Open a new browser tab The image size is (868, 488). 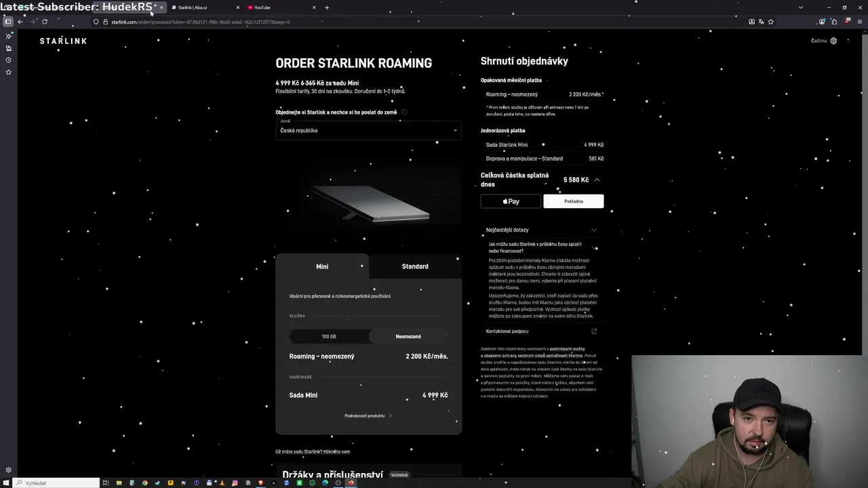[327, 7]
